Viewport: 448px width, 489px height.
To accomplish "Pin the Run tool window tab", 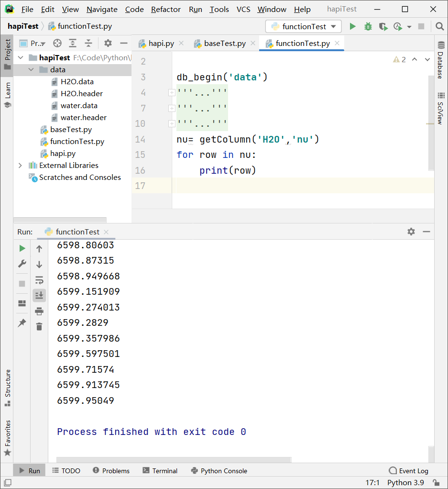I will coord(22,322).
